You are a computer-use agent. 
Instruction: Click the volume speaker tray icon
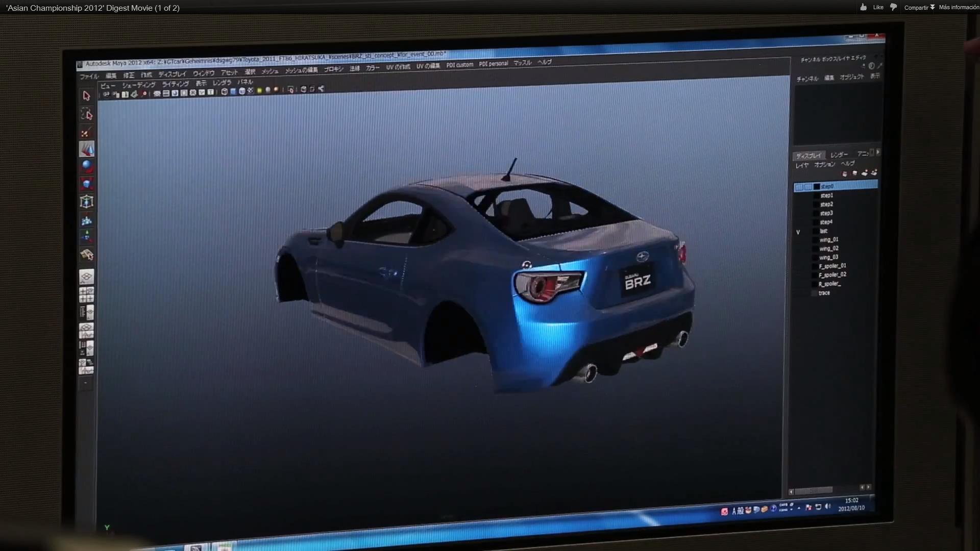point(827,507)
